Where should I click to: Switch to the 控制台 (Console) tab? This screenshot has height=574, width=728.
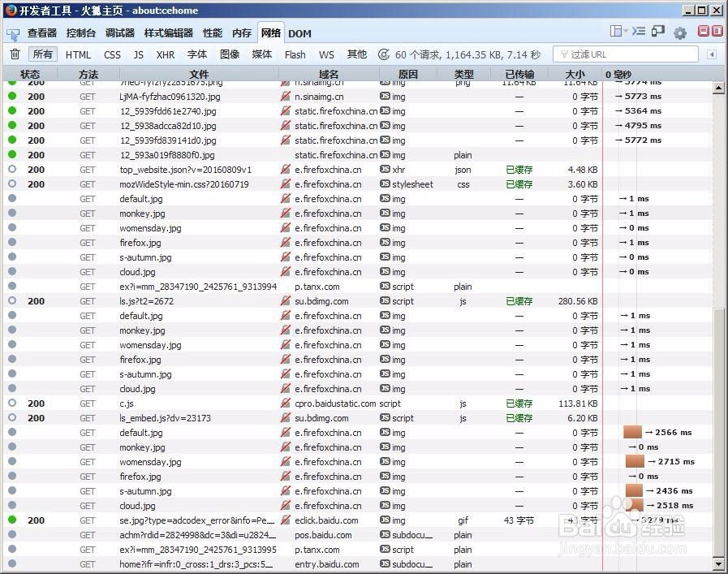point(80,33)
